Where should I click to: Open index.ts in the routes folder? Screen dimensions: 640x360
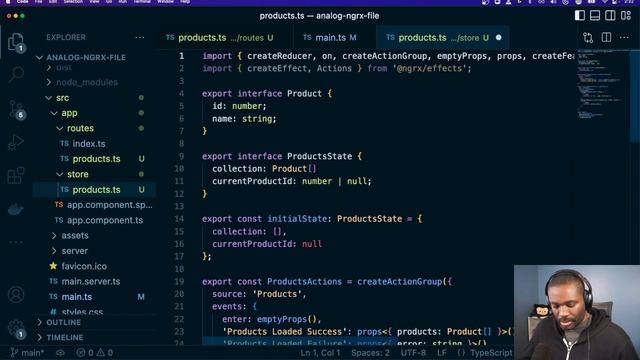pyautogui.click(x=89, y=144)
